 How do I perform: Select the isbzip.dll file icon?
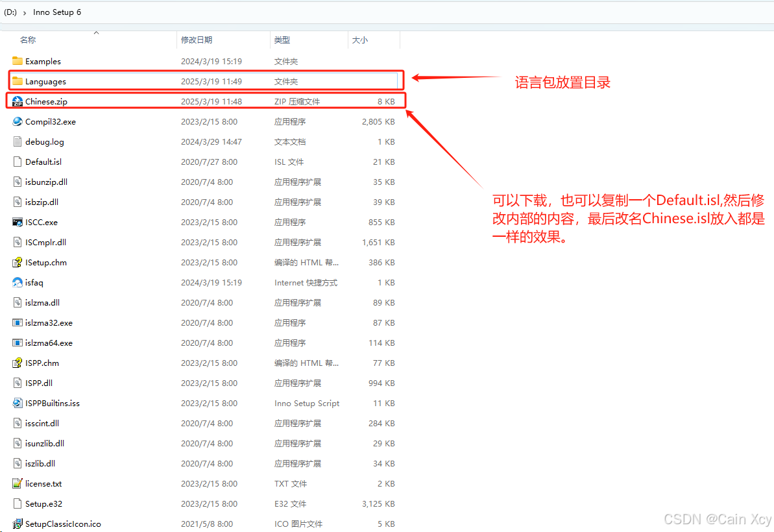(18, 202)
